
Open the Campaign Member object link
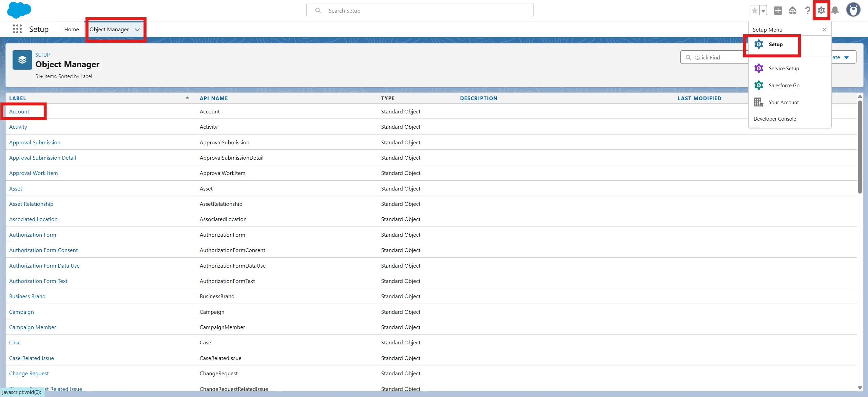pyautogui.click(x=33, y=327)
